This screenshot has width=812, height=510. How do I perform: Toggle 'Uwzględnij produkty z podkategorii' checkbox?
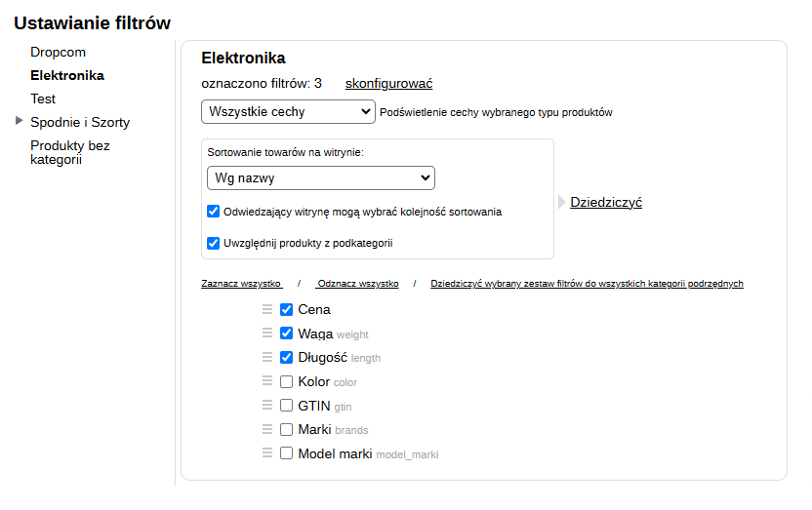click(x=214, y=243)
